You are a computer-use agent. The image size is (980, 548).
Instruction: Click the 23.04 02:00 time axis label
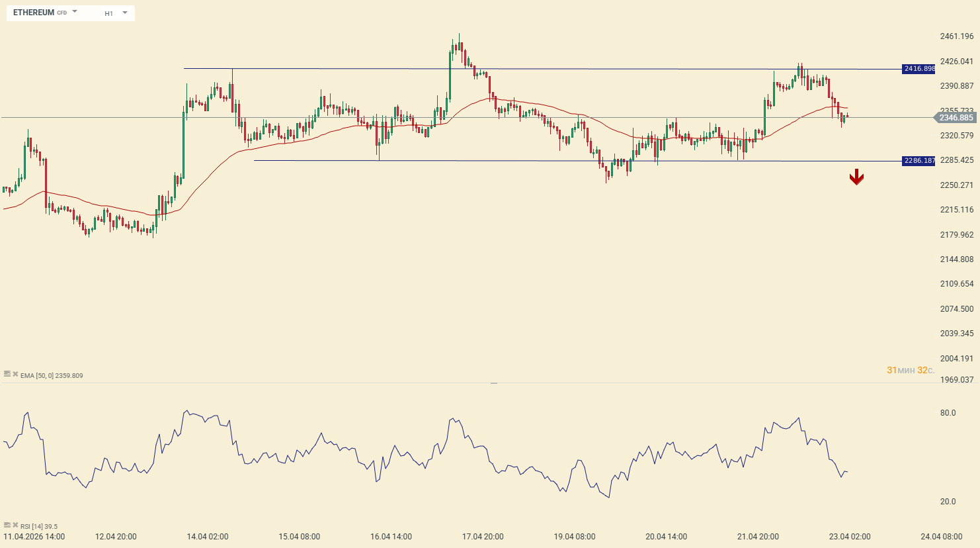point(850,537)
